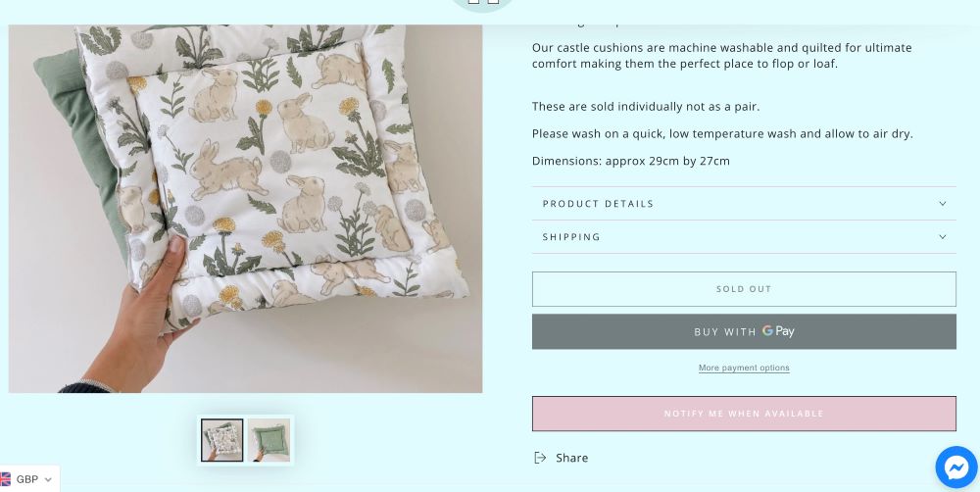Click the chevron beside GBP
Viewport: 980px width, 492px height.
coord(48,480)
